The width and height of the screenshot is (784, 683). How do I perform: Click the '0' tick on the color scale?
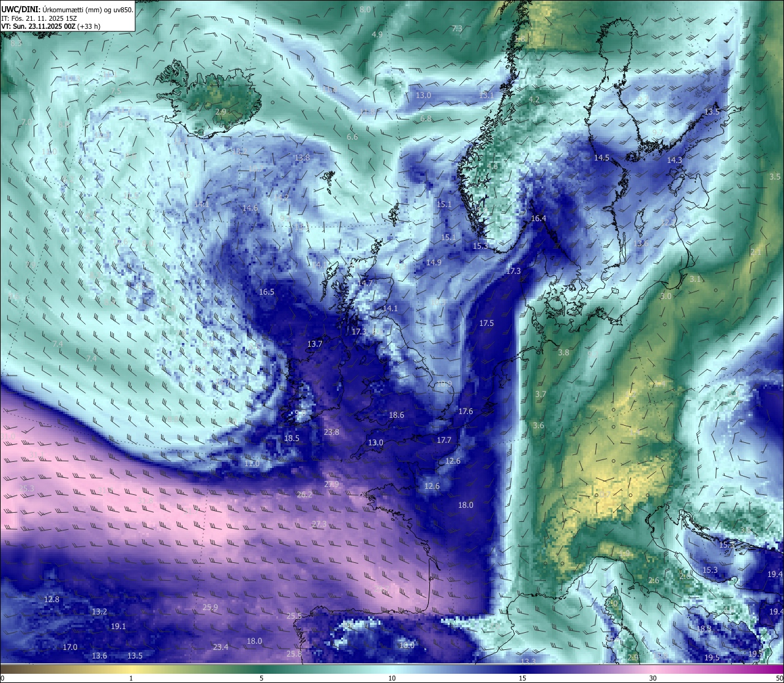[x=2, y=678]
